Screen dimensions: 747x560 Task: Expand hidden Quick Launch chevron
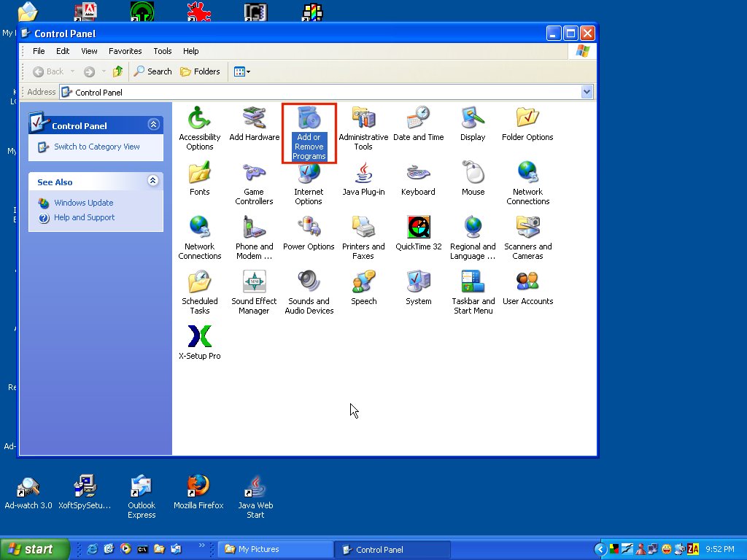[202, 545]
